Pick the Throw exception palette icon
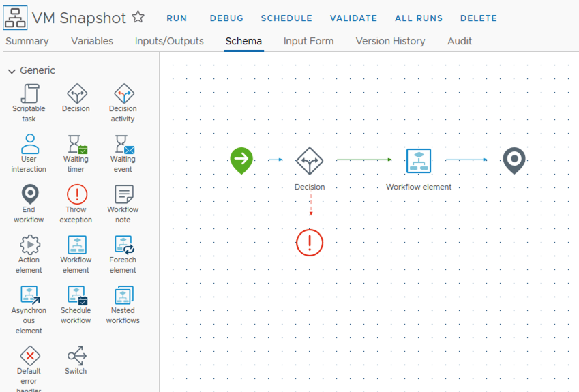This screenshot has height=392, width=579. tap(76, 195)
